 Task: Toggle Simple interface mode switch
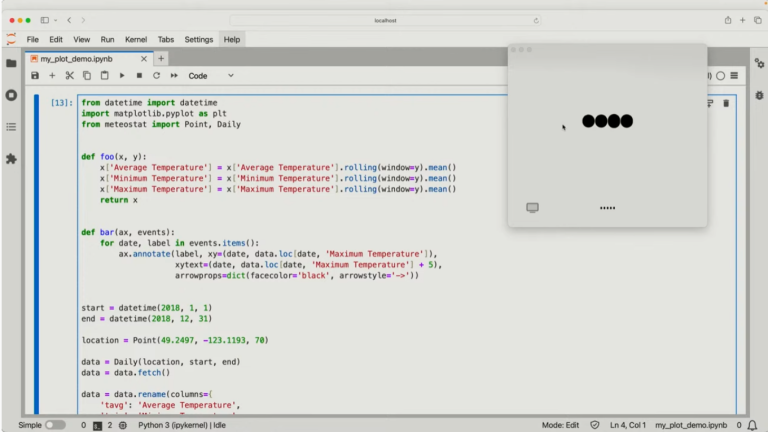(55, 425)
